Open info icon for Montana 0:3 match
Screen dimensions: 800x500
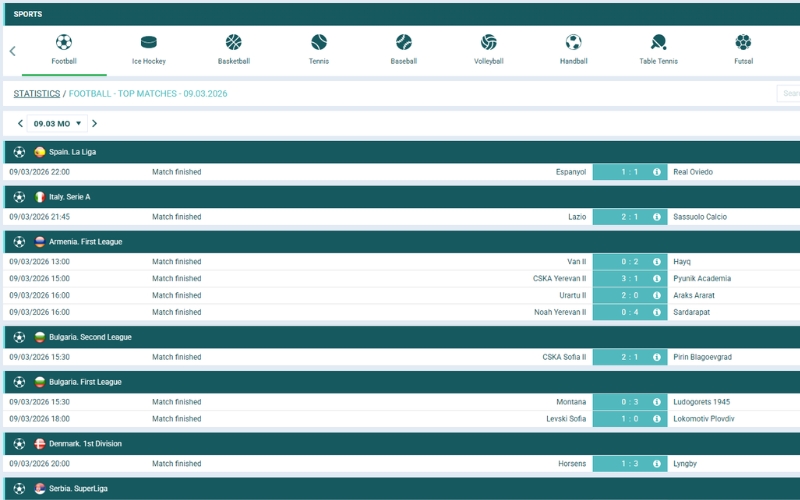pyautogui.click(x=657, y=402)
